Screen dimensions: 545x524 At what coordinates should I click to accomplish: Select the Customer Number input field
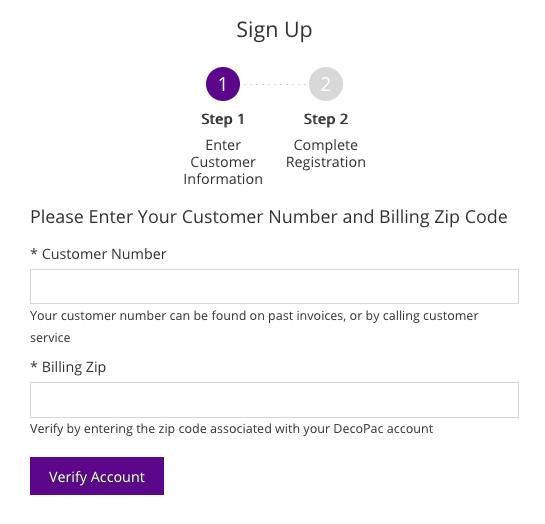point(274,286)
